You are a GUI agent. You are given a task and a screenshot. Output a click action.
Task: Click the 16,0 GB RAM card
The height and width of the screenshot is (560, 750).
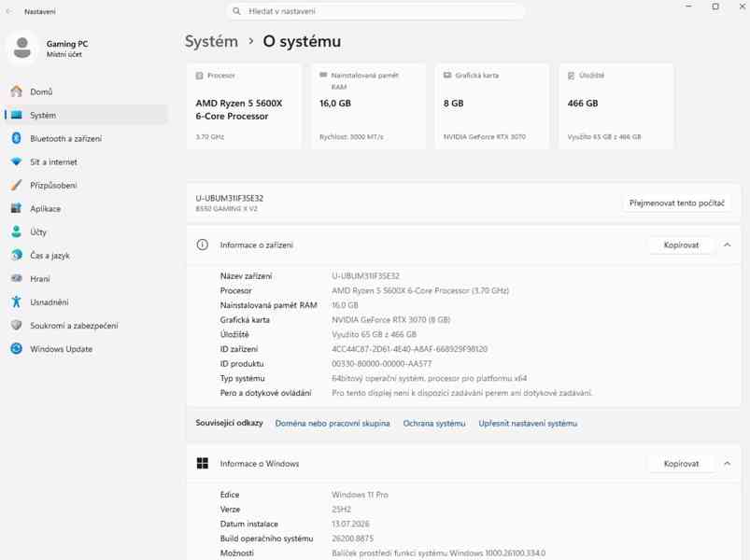click(368, 106)
